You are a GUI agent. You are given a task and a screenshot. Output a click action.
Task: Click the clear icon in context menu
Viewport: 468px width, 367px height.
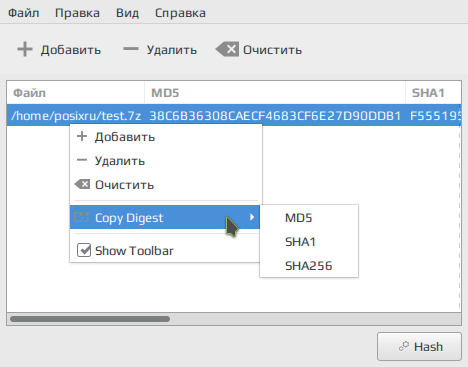[82, 184]
